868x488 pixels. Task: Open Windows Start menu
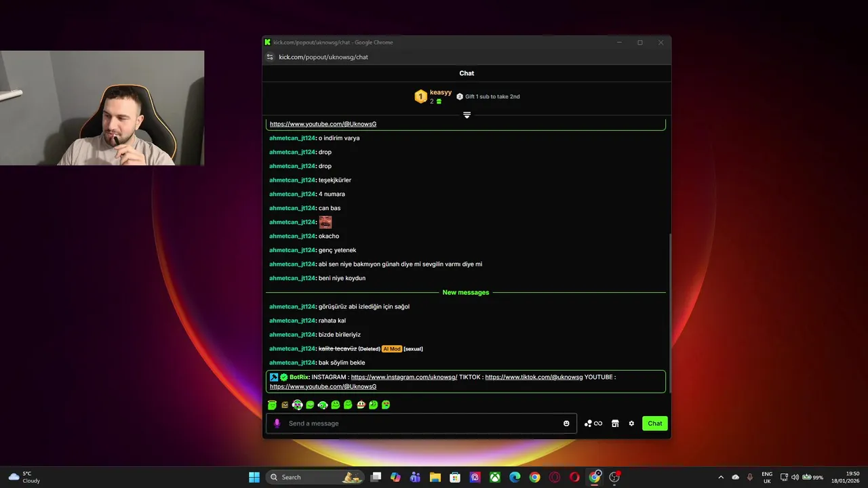click(254, 477)
